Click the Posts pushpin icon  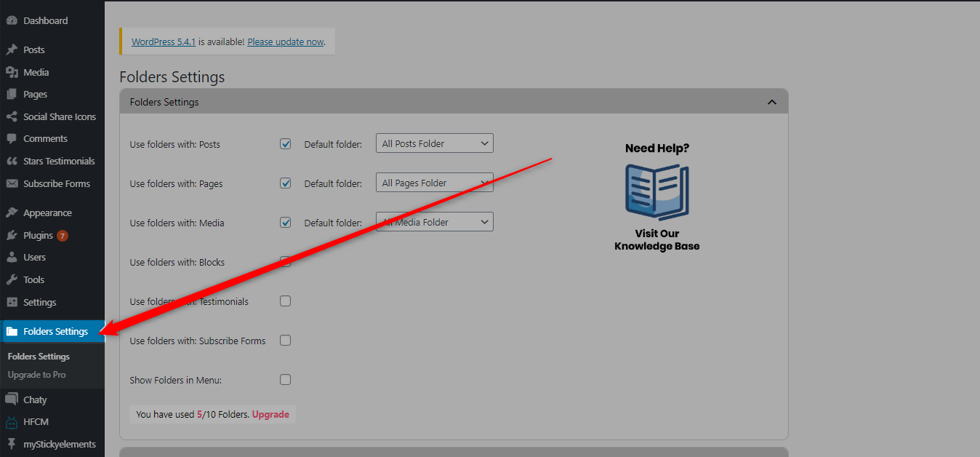pos(12,49)
